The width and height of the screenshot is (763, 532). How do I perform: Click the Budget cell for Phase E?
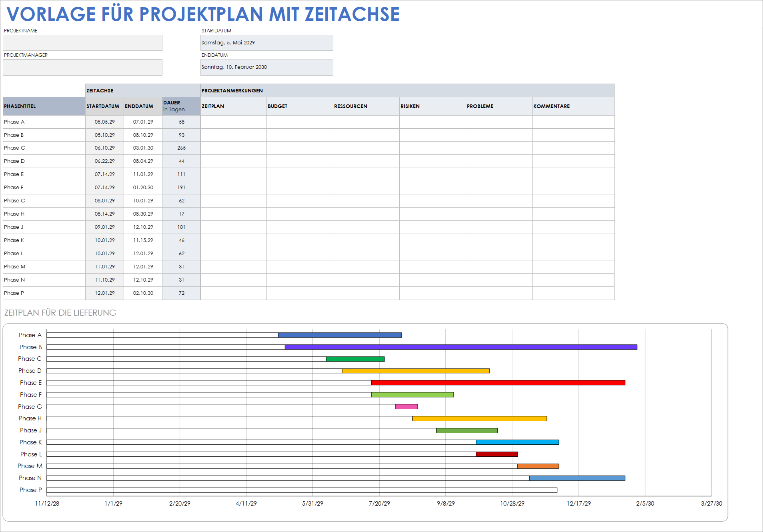(x=300, y=174)
